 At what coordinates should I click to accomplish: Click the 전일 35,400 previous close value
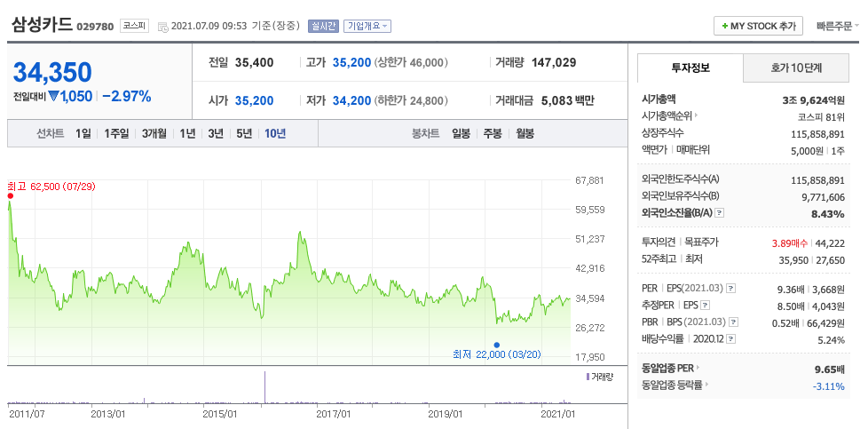click(254, 63)
